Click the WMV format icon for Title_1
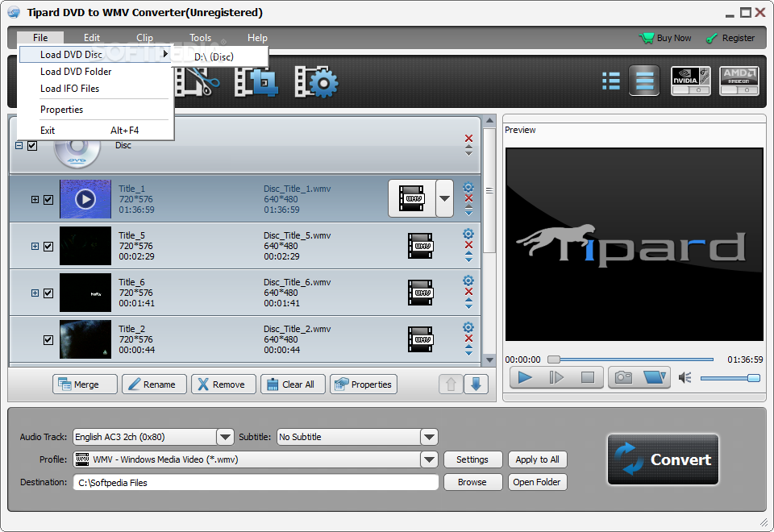Image resolution: width=774 pixels, height=532 pixels. [412, 198]
